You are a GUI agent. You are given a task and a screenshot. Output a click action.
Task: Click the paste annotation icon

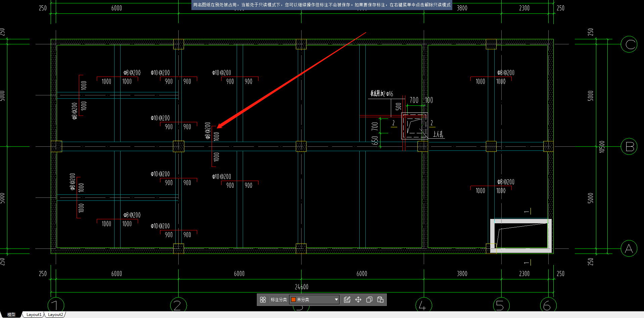point(380,300)
